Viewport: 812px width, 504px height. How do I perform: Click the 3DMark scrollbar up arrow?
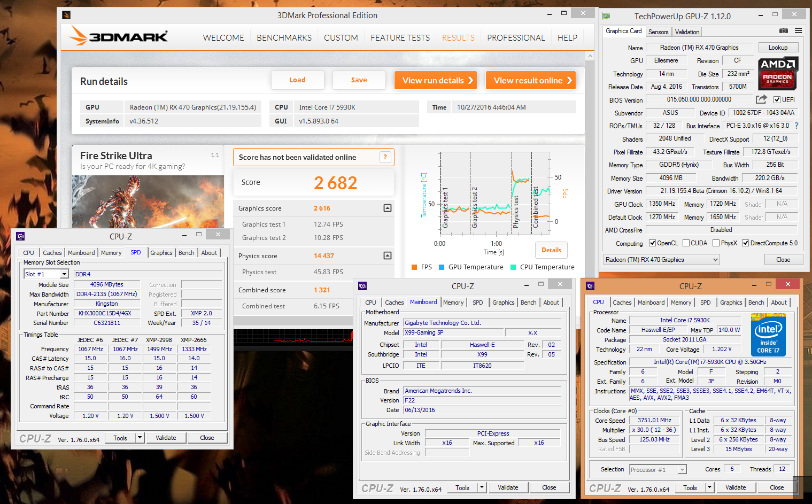(x=590, y=56)
